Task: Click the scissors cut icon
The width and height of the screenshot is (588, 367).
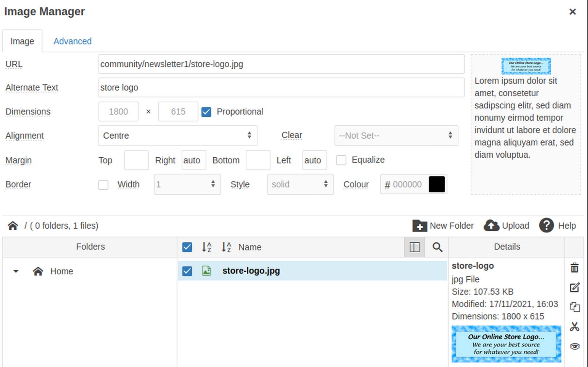Action: click(x=574, y=326)
